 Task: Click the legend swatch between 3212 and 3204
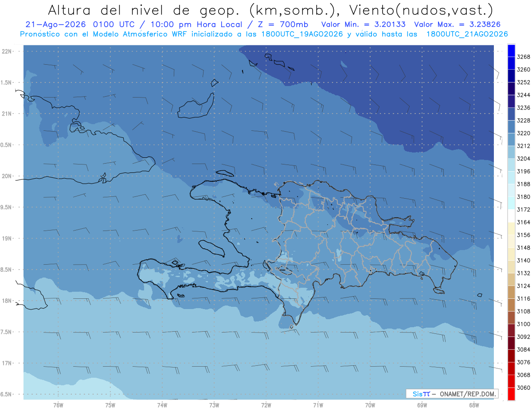[x=511, y=152]
